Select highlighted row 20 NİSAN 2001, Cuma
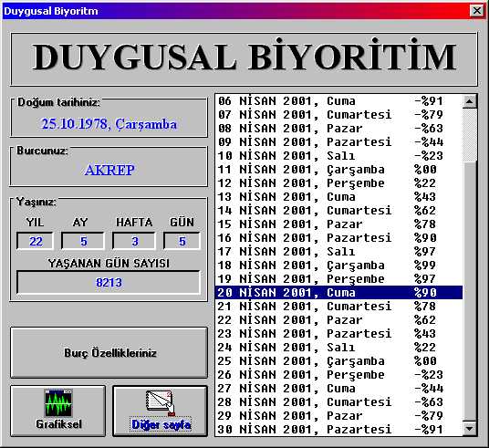The image size is (489, 448). point(339,293)
